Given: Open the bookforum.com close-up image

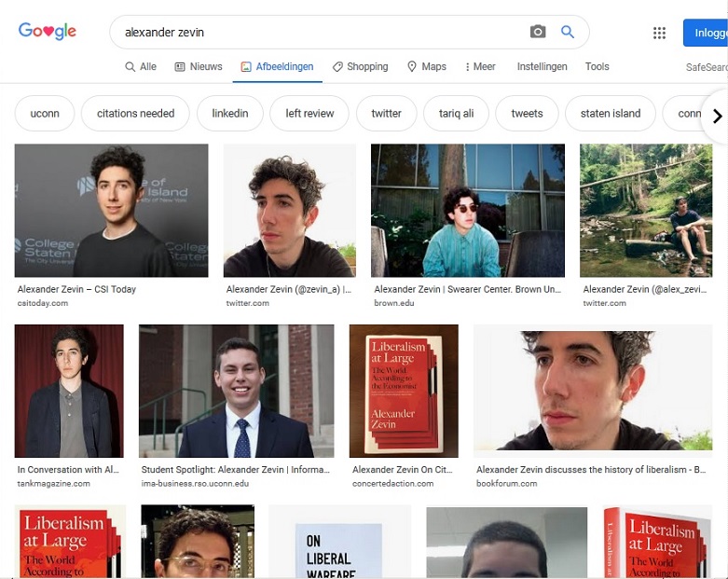Looking at the screenshot, I should pos(593,391).
